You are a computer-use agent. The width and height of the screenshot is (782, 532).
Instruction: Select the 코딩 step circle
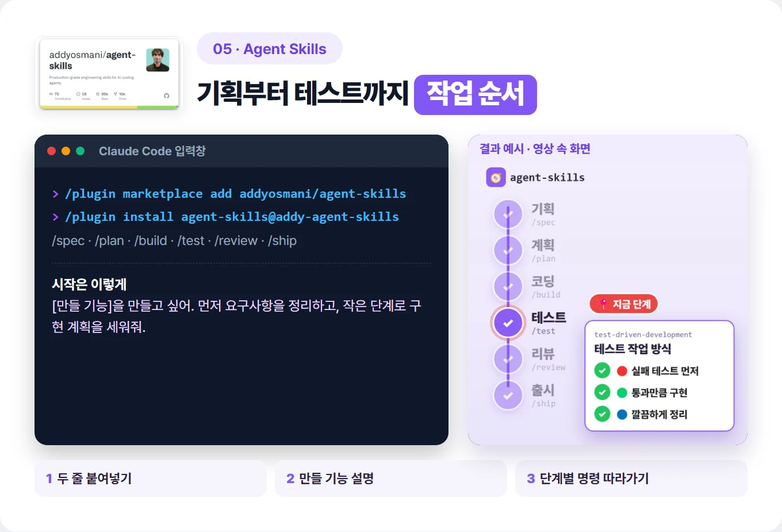tap(508, 286)
